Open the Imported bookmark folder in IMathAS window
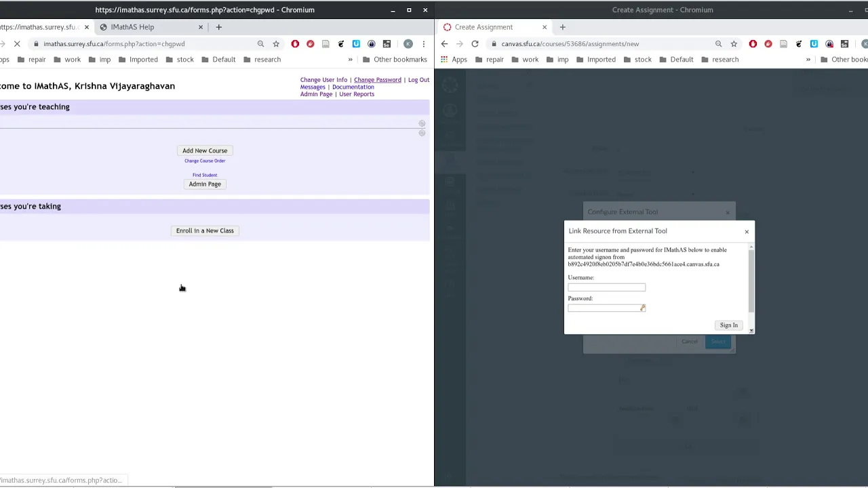The image size is (868, 488). point(138,60)
